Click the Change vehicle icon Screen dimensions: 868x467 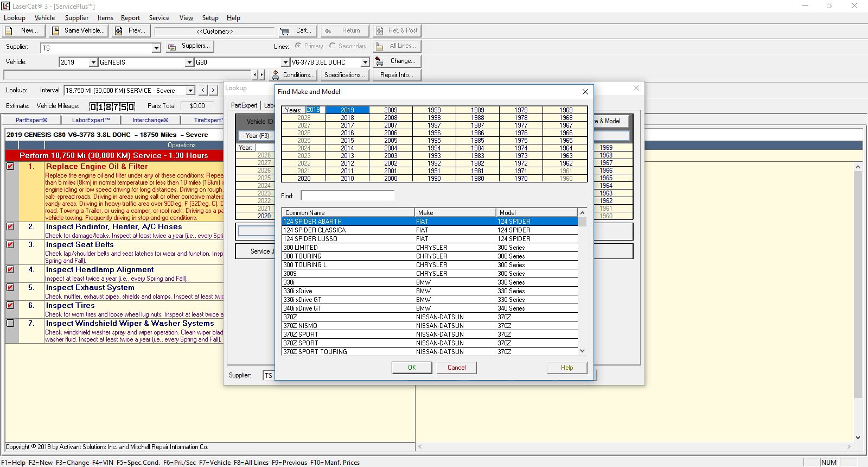tap(379, 61)
